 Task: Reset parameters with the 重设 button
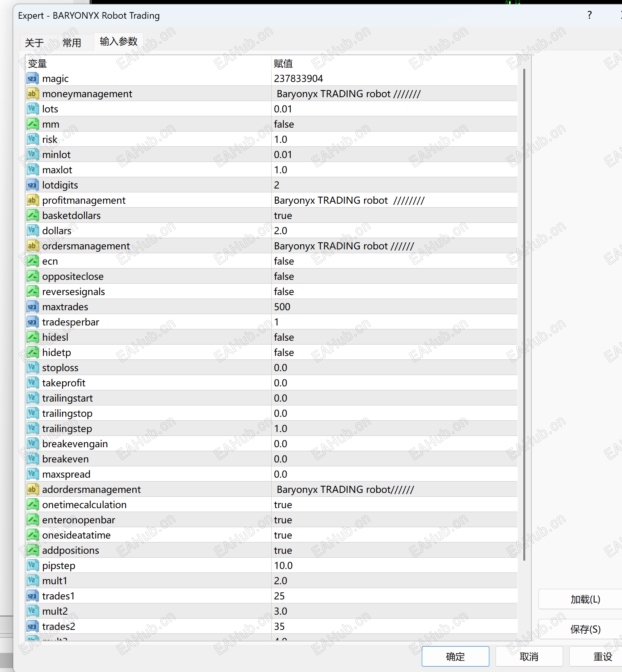coord(596,657)
